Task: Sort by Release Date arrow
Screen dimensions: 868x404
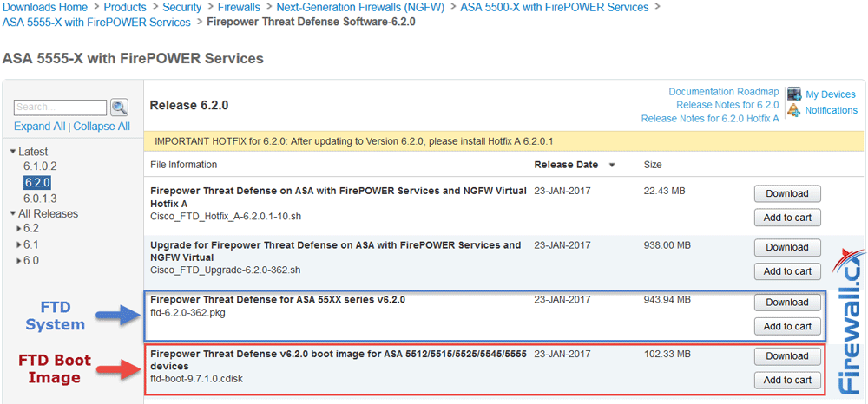Action: [x=612, y=166]
